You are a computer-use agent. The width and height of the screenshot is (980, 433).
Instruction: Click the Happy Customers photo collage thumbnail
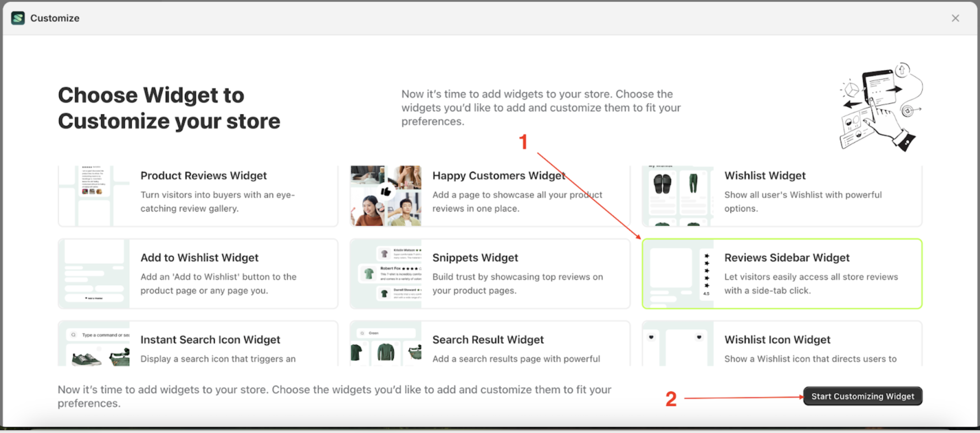385,196
